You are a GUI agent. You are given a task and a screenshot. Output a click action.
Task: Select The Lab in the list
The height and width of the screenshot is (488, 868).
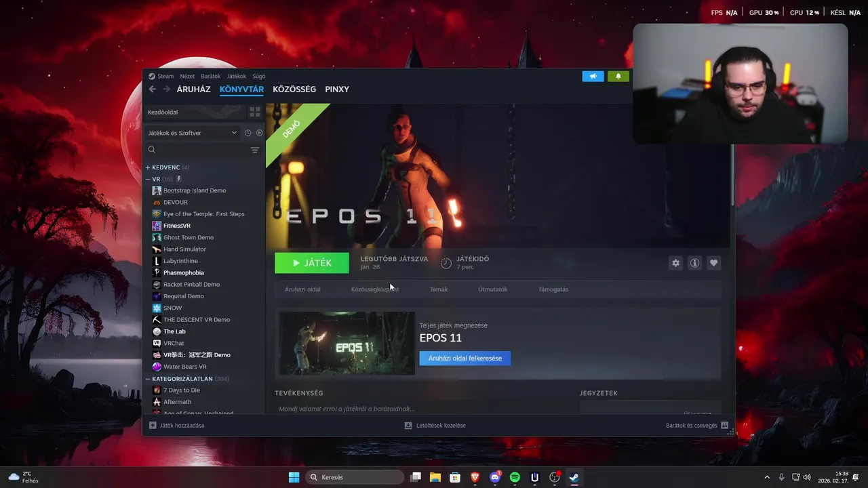[x=174, y=331]
